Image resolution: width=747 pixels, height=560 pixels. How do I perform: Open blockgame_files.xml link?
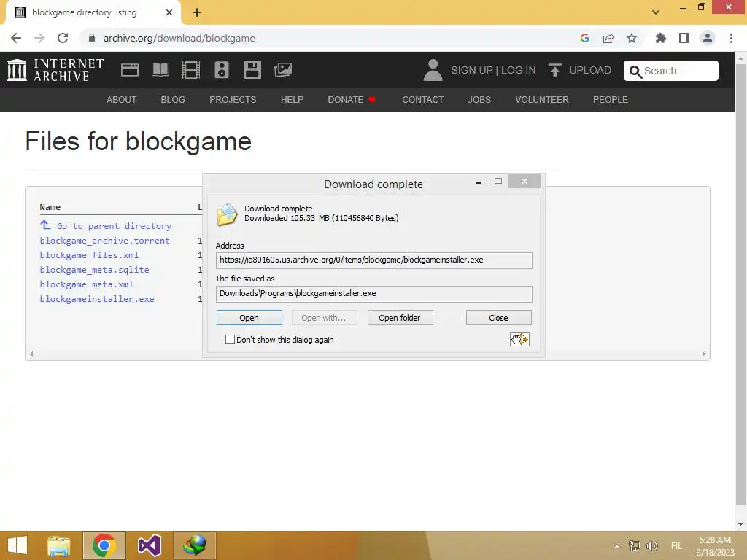click(x=89, y=255)
